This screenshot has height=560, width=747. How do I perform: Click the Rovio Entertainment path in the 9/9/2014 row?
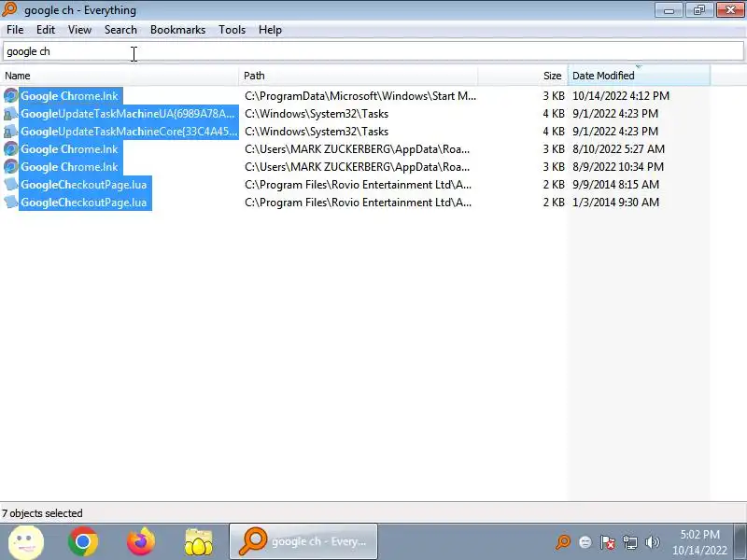coord(359,185)
